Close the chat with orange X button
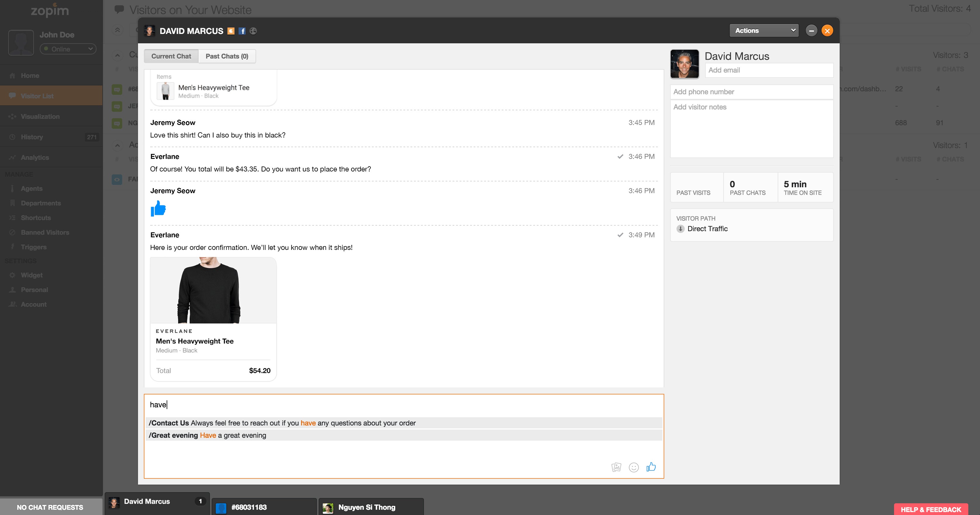This screenshot has height=515, width=980. tap(827, 30)
